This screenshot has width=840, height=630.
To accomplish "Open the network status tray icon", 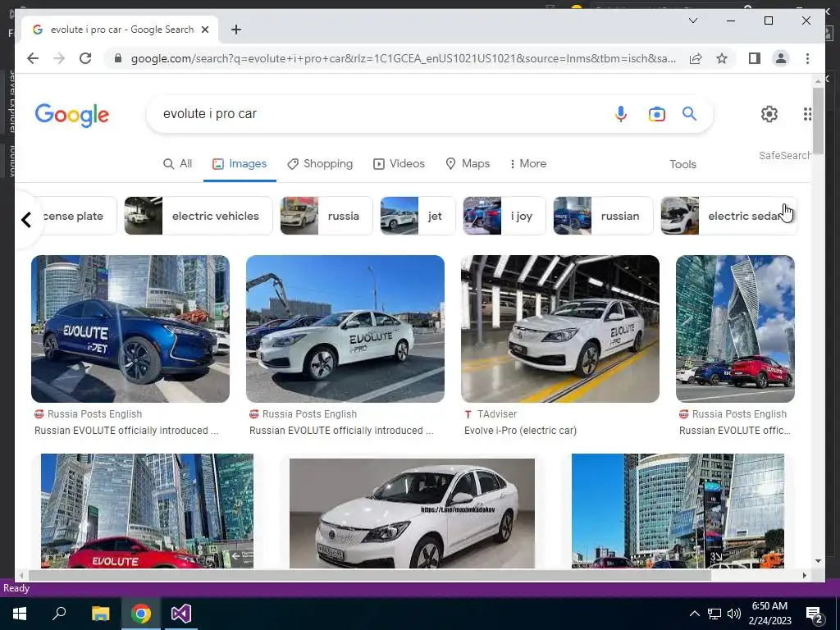I will point(714,614).
